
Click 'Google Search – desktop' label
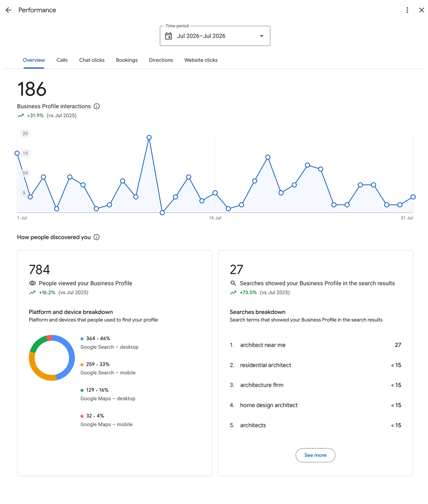click(109, 347)
